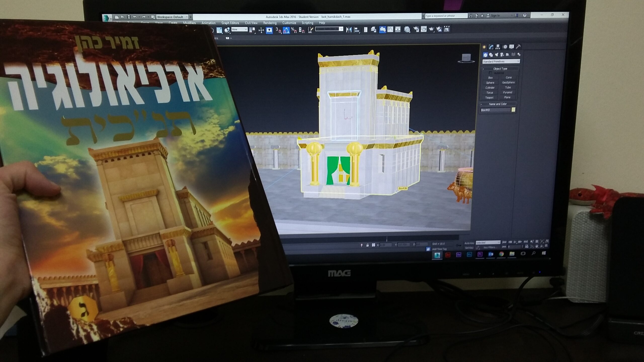
Task: Open the Utilities hammer panel icon
Action: [x=518, y=47]
